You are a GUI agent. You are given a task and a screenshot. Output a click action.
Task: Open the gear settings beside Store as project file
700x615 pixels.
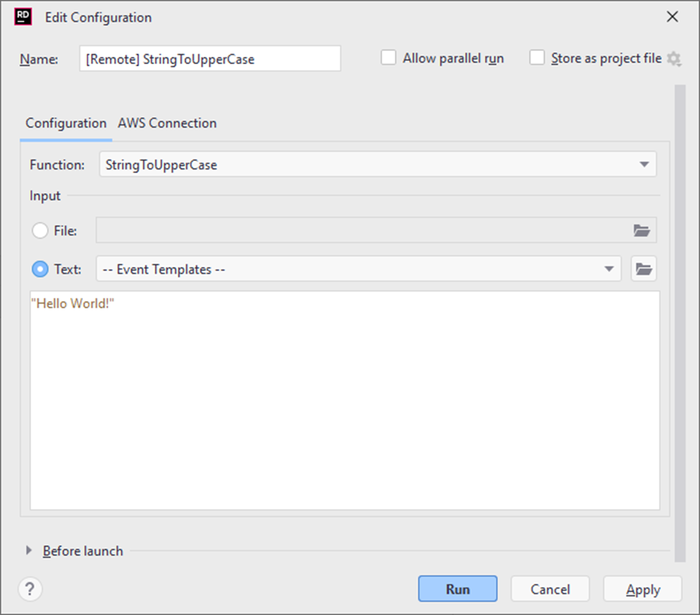674,59
